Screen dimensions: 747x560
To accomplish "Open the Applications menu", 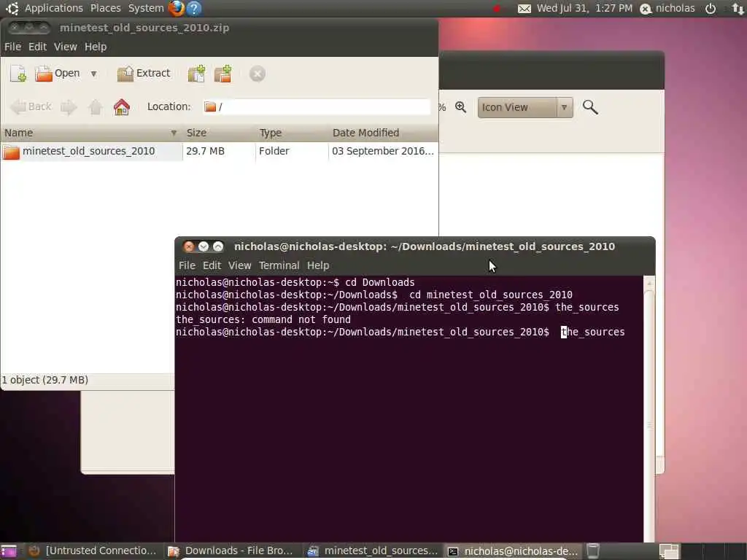I will (53, 8).
